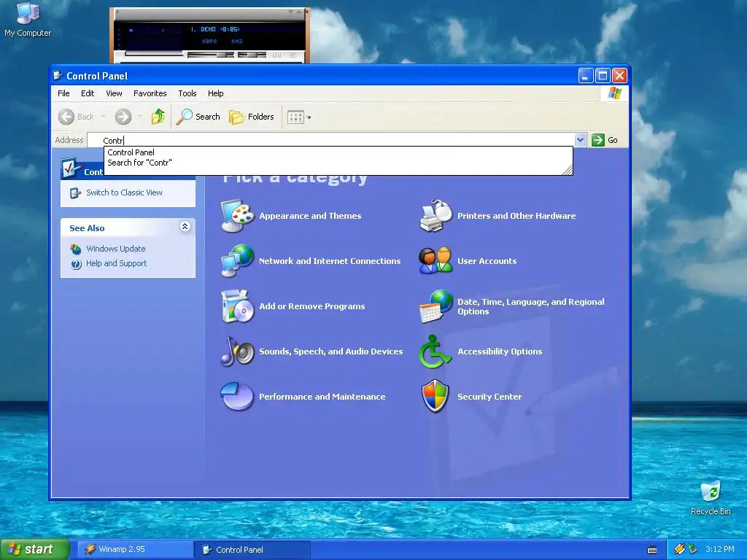The height and width of the screenshot is (560, 747).
Task: Click Accessibility Options text link
Action: point(500,351)
